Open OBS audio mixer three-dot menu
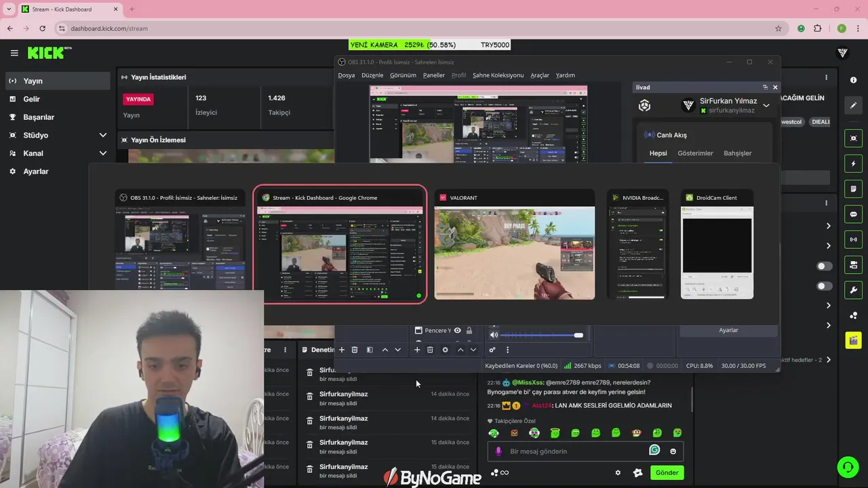868x488 pixels. click(x=507, y=350)
